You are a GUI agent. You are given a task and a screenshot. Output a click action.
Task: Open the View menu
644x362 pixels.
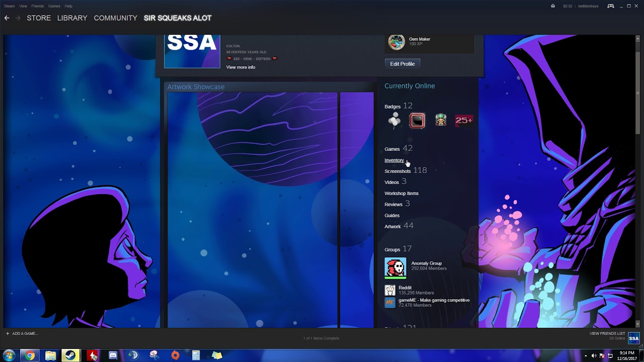[x=23, y=6]
